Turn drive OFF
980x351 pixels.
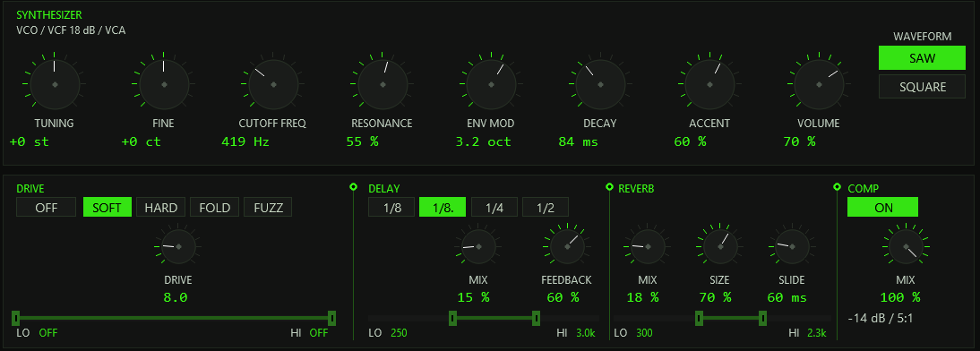[x=47, y=208]
